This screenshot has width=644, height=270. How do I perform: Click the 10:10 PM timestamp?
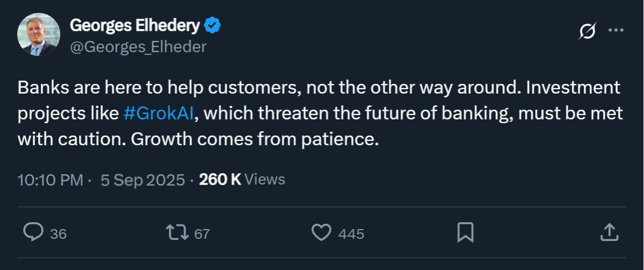click(50, 179)
